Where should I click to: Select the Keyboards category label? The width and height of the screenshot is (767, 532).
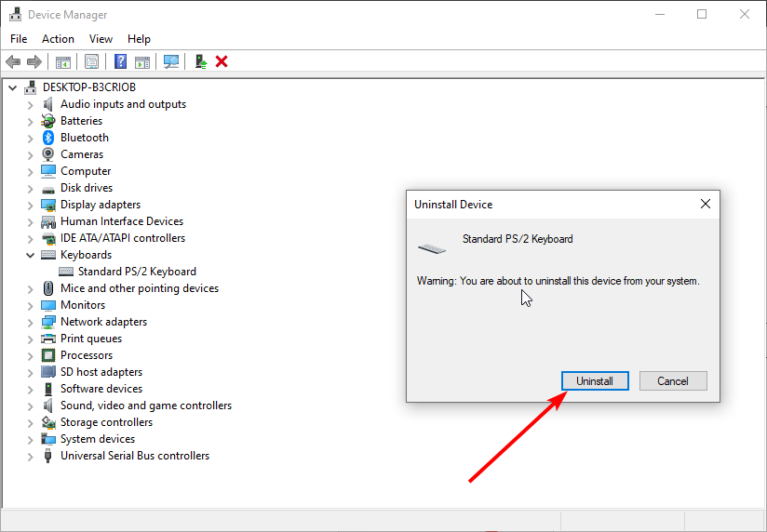[86, 255]
